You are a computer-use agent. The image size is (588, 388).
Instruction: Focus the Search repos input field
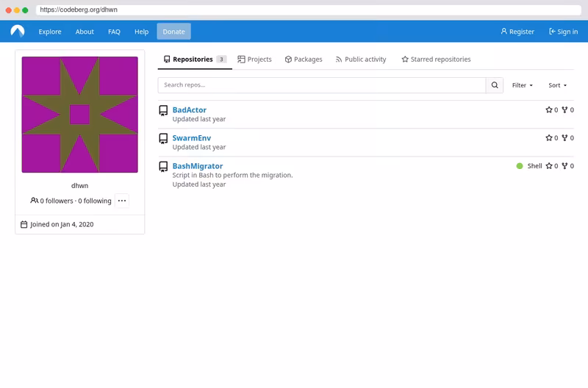[x=322, y=85]
